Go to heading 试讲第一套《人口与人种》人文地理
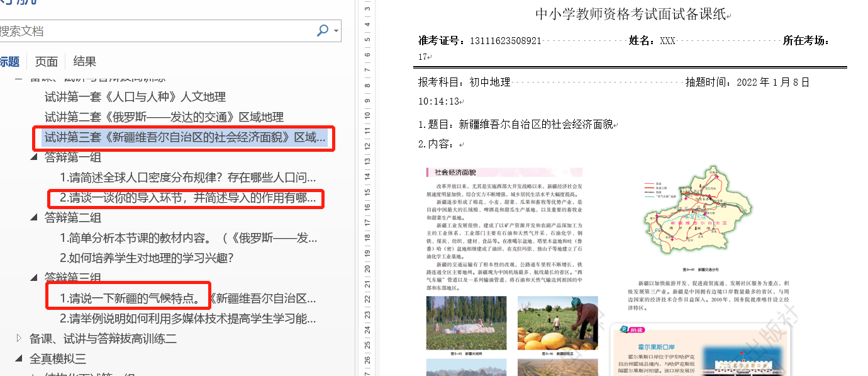 [135, 97]
